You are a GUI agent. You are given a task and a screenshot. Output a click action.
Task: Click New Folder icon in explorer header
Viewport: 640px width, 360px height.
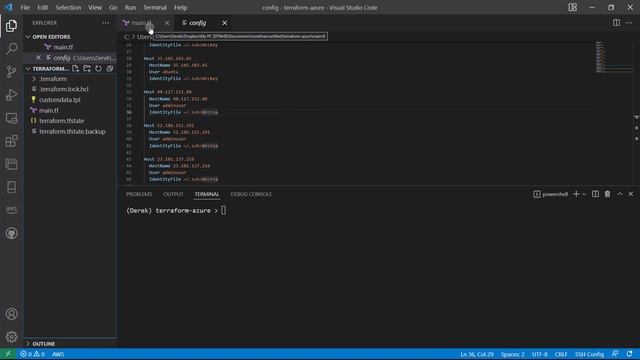point(87,69)
